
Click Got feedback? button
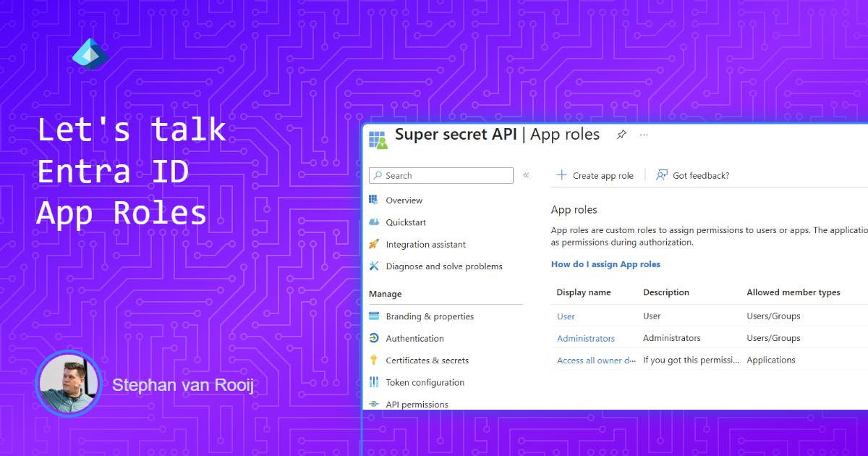point(693,175)
